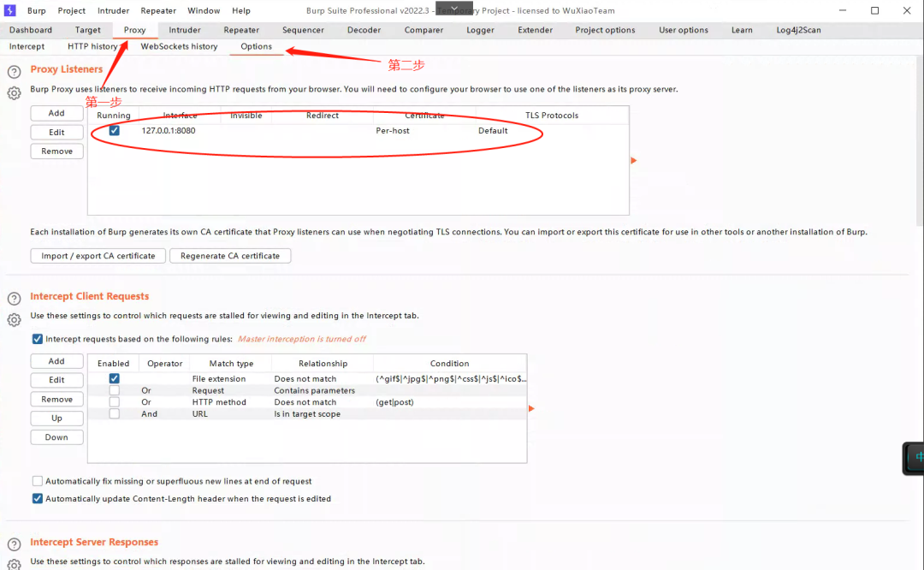
Task: Edit the selected proxy listener
Action: [56, 132]
